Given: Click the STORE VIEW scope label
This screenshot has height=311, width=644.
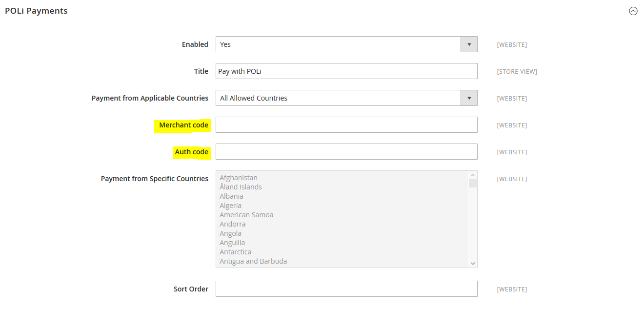Looking at the screenshot, I should (517, 72).
